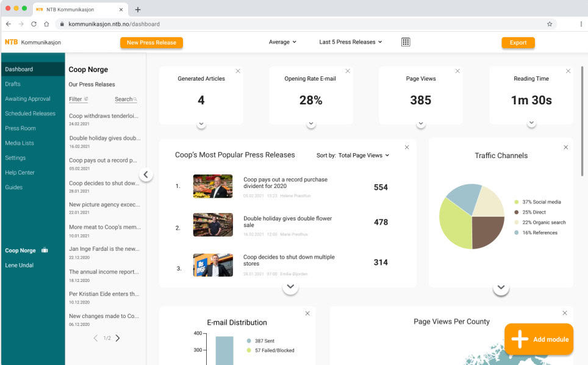Close the Reading Time card
The width and height of the screenshot is (588, 365).
pos(568,71)
